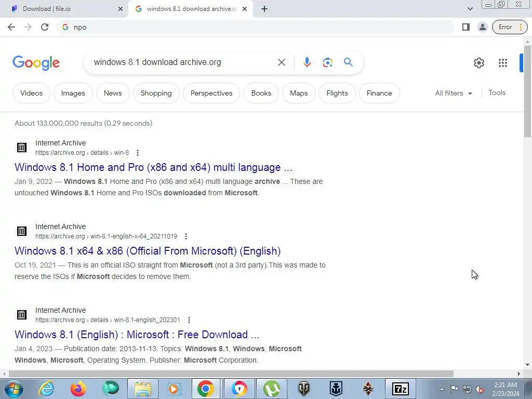
Task: Open Windows 8.1 x64 & x86 Official result
Action: (148, 251)
